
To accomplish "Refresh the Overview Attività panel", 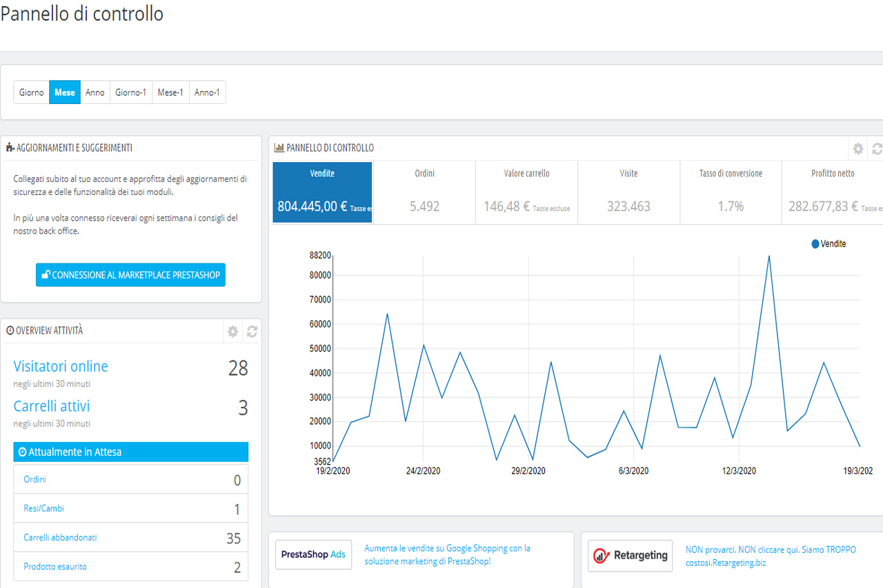I will (252, 332).
